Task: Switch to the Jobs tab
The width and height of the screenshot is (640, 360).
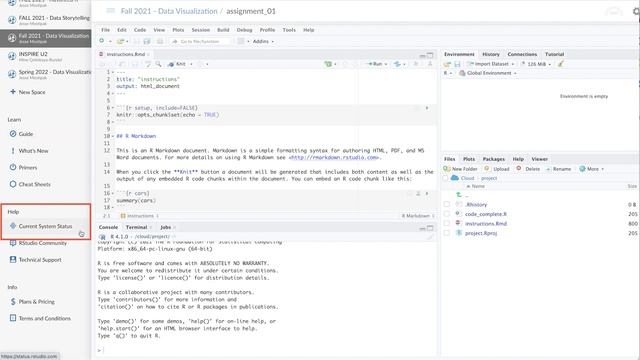Action: (165, 227)
